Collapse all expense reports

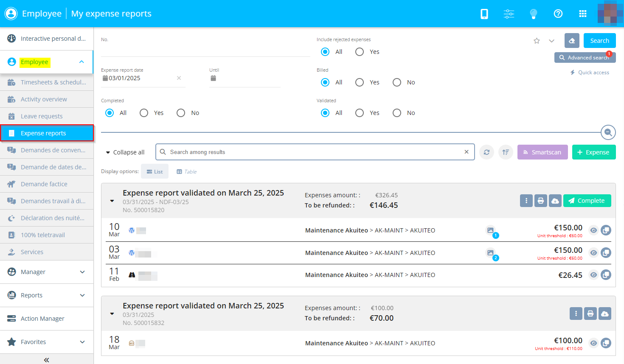(x=125, y=152)
